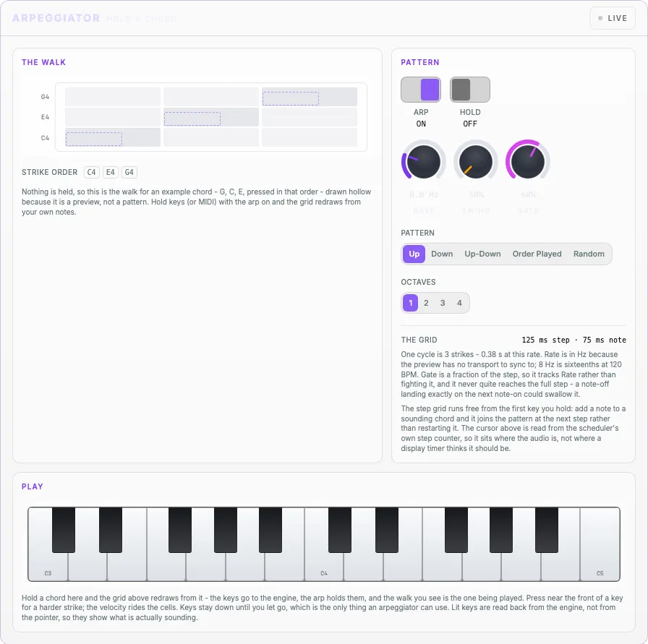Click the Swing knob
Viewport: 648px width, 644px height.
(x=476, y=162)
